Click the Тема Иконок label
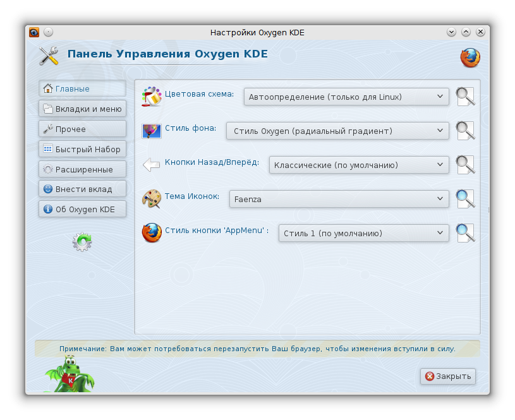This screenshot has height=420, width=515. pyautogui.click(x=192, y=196)
